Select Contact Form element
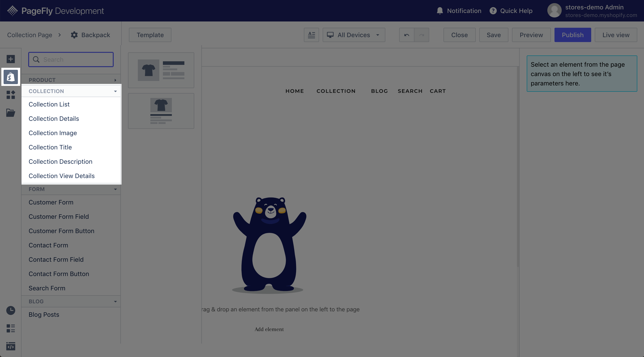Viewport: 644px width, 357px height. click(48, 245)
